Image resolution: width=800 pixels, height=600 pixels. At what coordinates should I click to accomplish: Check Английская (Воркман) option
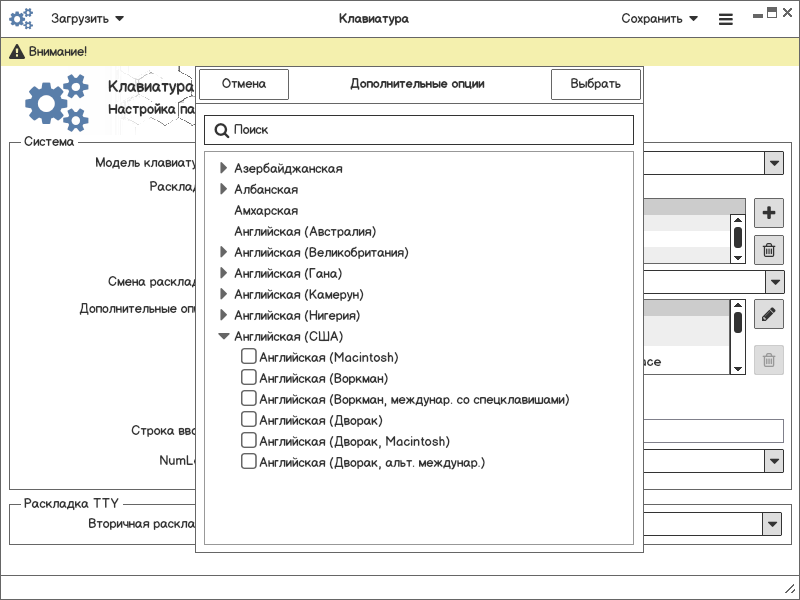248,377
